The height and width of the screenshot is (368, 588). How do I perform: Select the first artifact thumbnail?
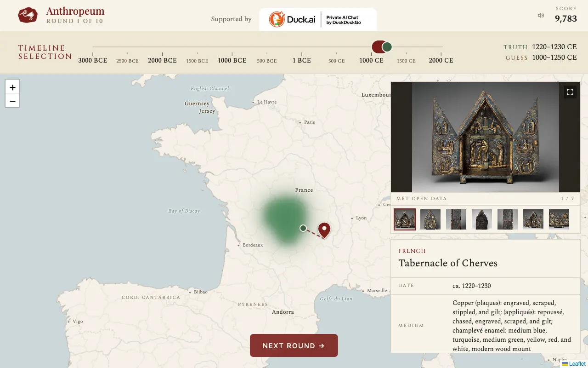tap(405, 219)
